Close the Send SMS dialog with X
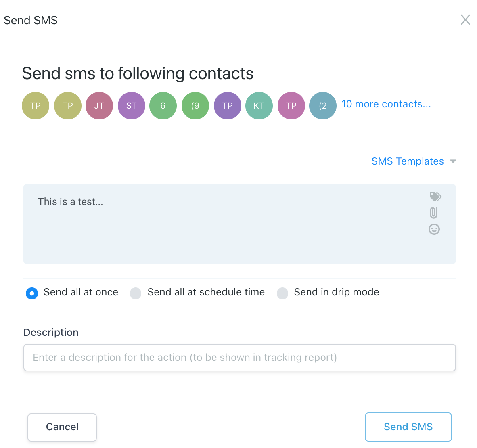 [x=465, y=20]
